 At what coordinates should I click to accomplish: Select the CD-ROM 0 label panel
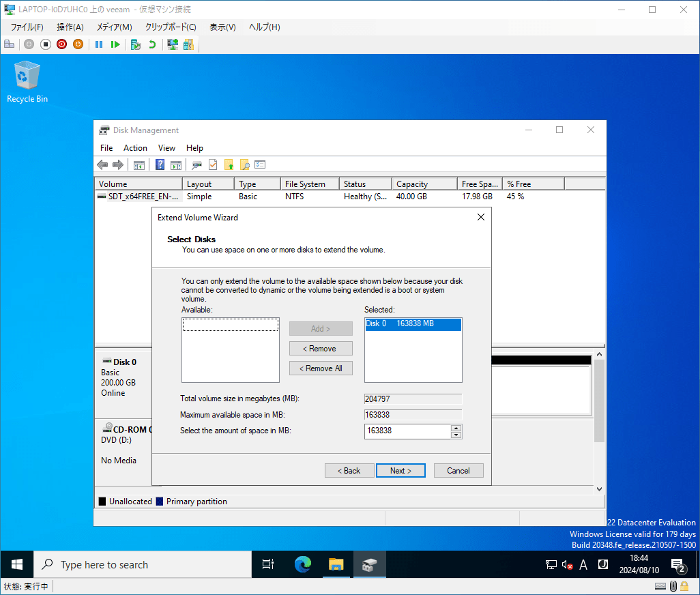(x=123, y=452)
